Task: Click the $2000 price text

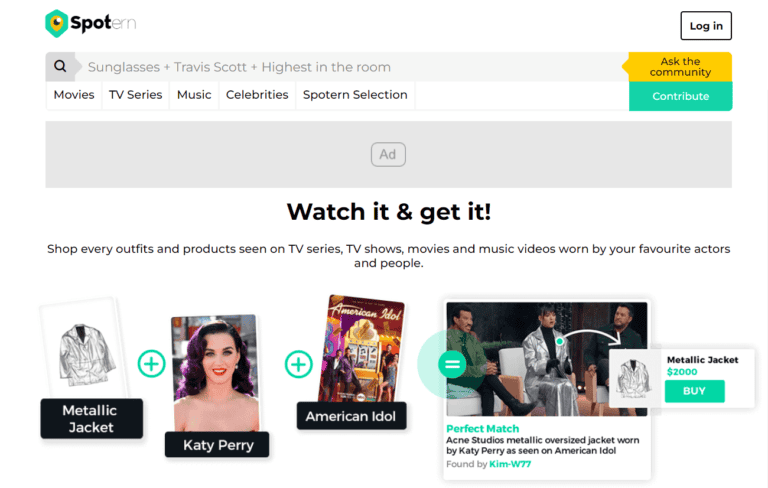Action: [x=682, y=372]
